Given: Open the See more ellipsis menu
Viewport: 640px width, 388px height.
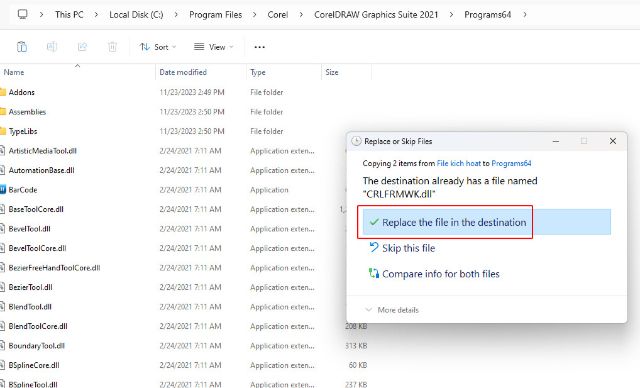Looking at the screenshot, I should (260, 47).
